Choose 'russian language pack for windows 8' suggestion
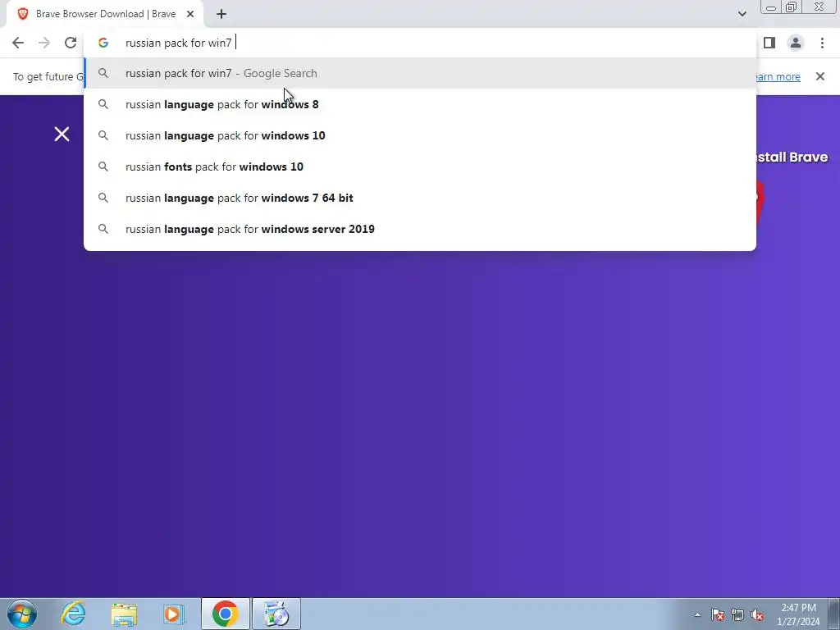 420,104
